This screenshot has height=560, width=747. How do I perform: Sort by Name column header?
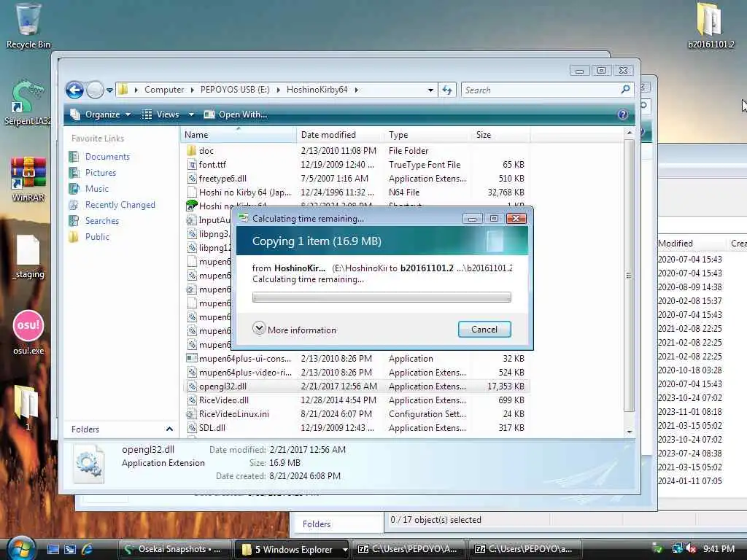[239, 135]
